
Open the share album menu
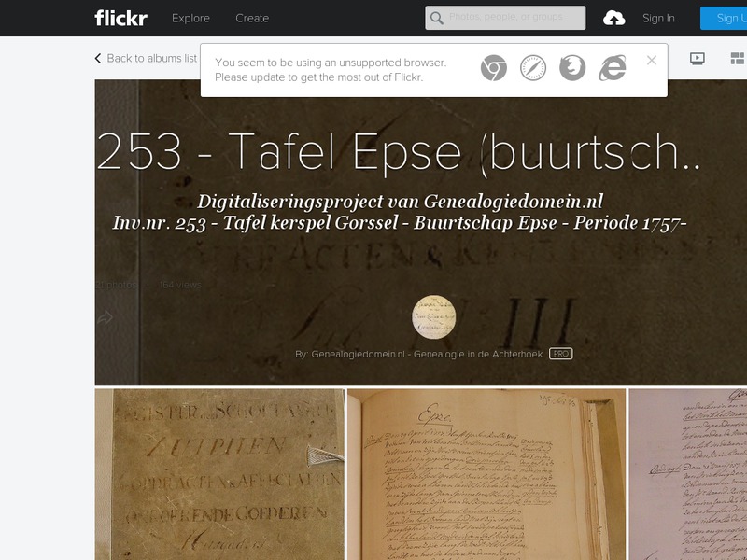click(x=104, y=318)
